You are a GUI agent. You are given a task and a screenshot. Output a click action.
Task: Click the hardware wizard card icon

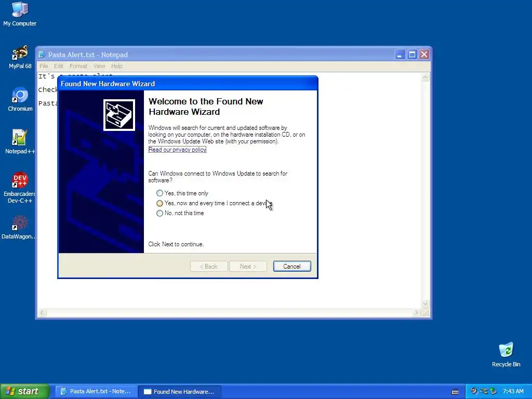click(x=119, y=115)
